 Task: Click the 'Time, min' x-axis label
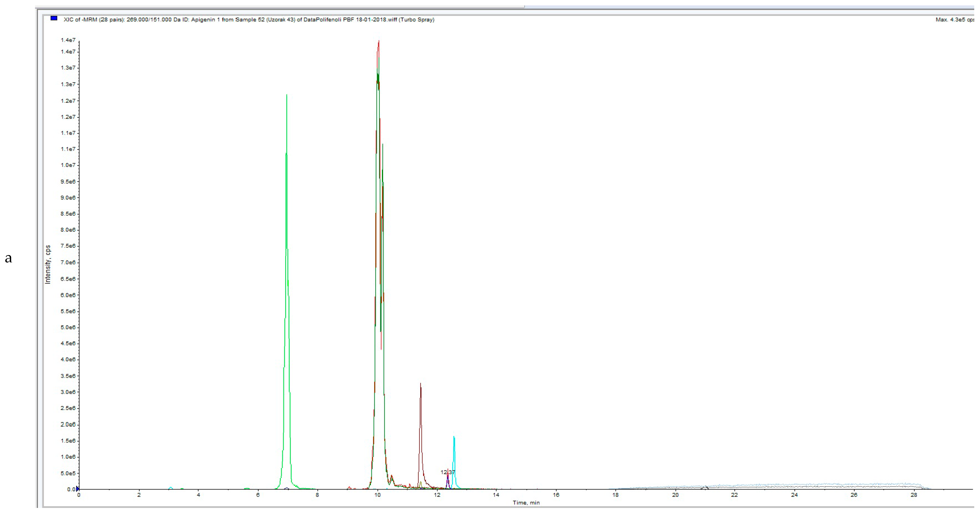point(526,503)
